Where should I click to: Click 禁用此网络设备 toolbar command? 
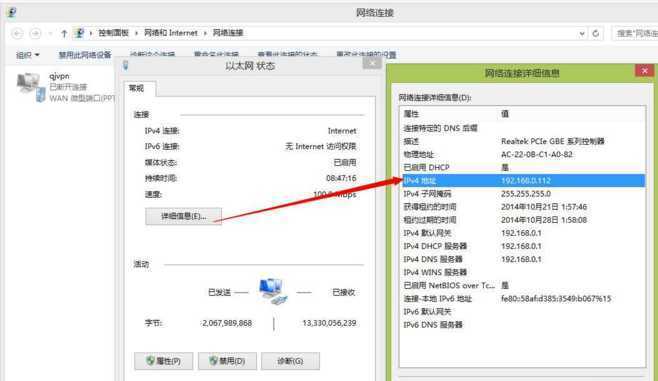pos(85,55)
